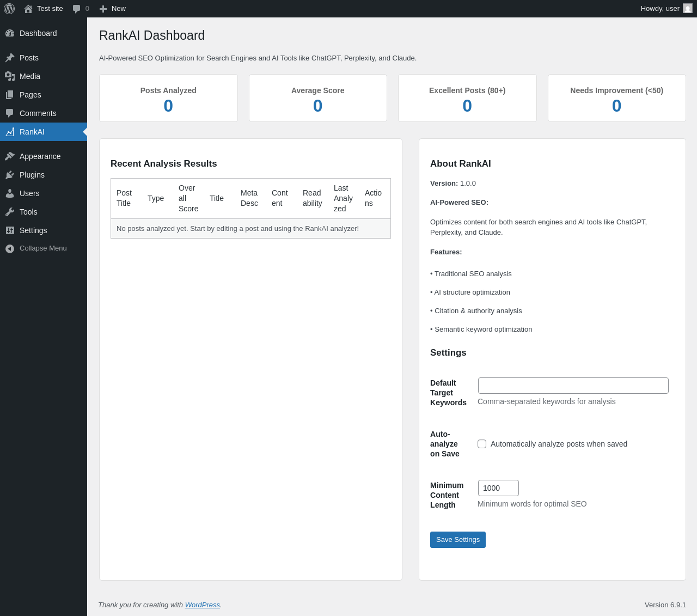Click the Media icon in sidebar
Image resolution: width=697 pixels, height=616 pixels.
[x=10, y=76]
